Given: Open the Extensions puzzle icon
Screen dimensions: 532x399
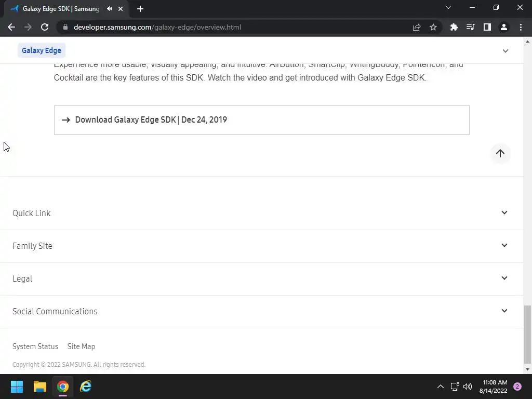Looking at the screenshot, I should click(x=454, y=27).
